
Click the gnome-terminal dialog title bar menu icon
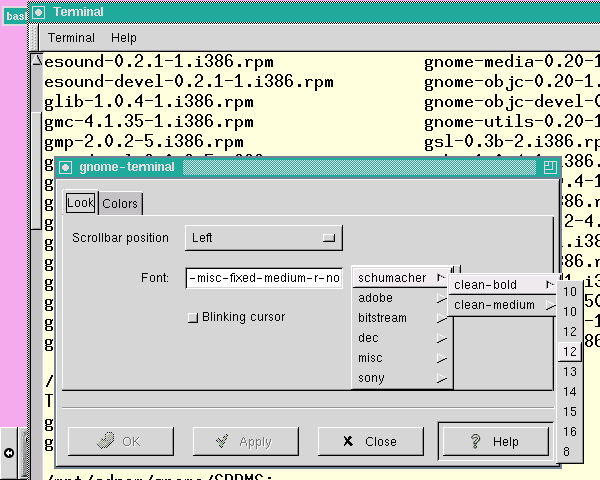tap(66, 167)
